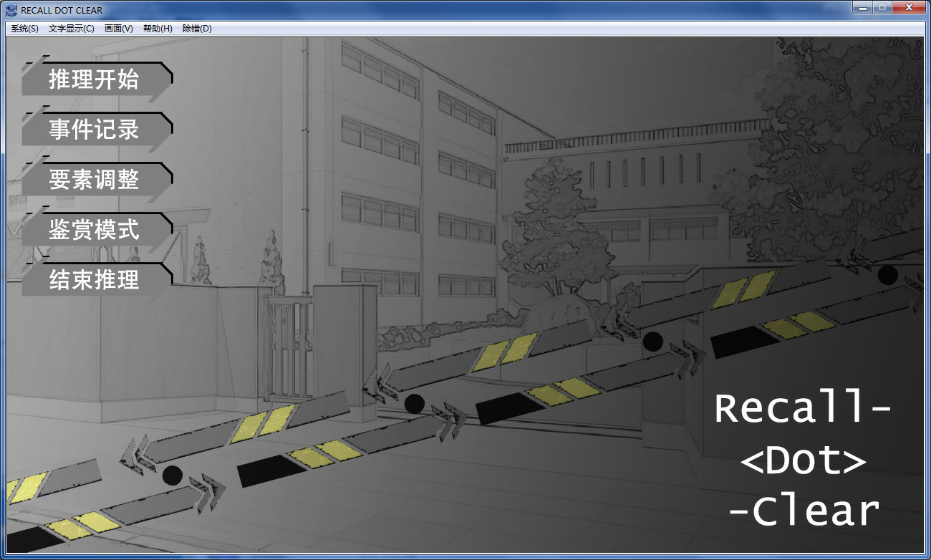This screenshot has width=931, height=560.
Task: Open the 要素调整 settings screen
Action: (95, 180)
